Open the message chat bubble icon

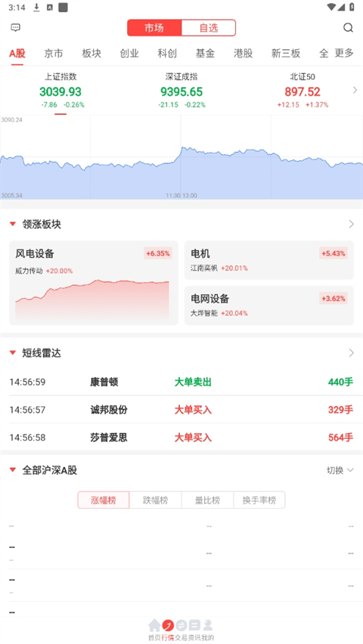pos(15,27)
